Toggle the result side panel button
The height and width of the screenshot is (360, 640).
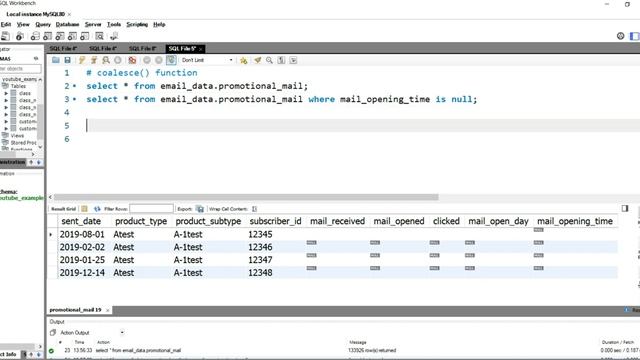click(625, 209)
